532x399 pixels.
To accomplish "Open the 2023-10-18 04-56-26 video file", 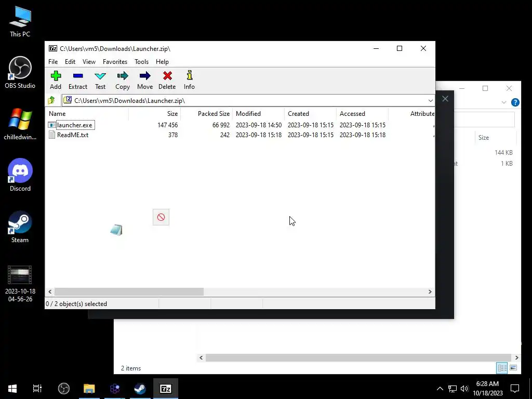I will [x=20, y=284].
